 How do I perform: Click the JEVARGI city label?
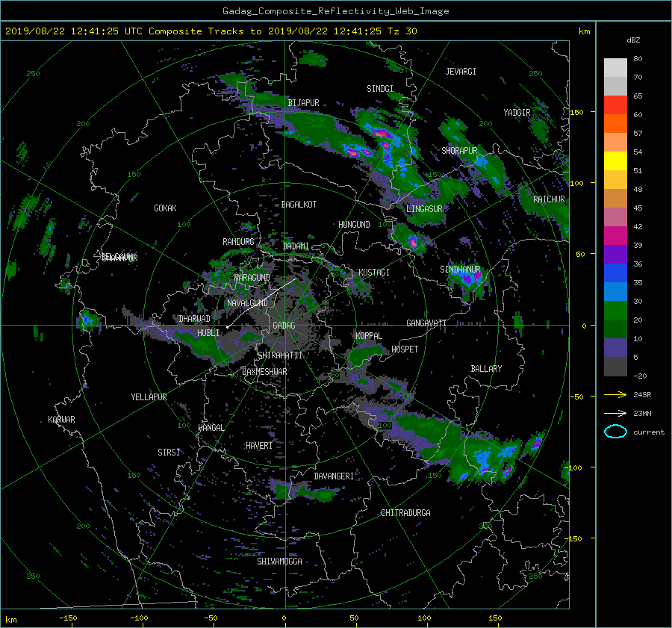[461, 72]
